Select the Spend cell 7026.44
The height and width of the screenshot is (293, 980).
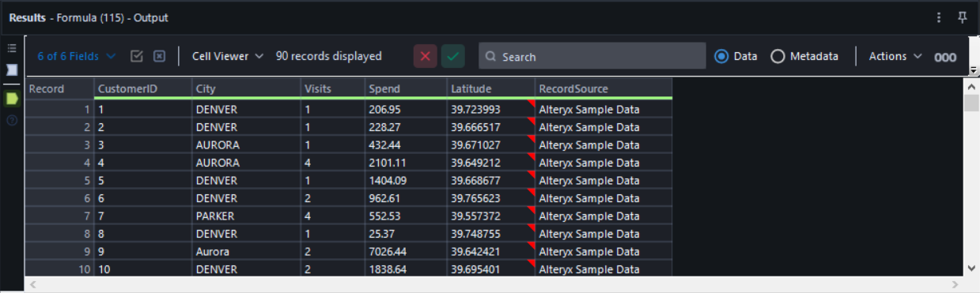406,252
